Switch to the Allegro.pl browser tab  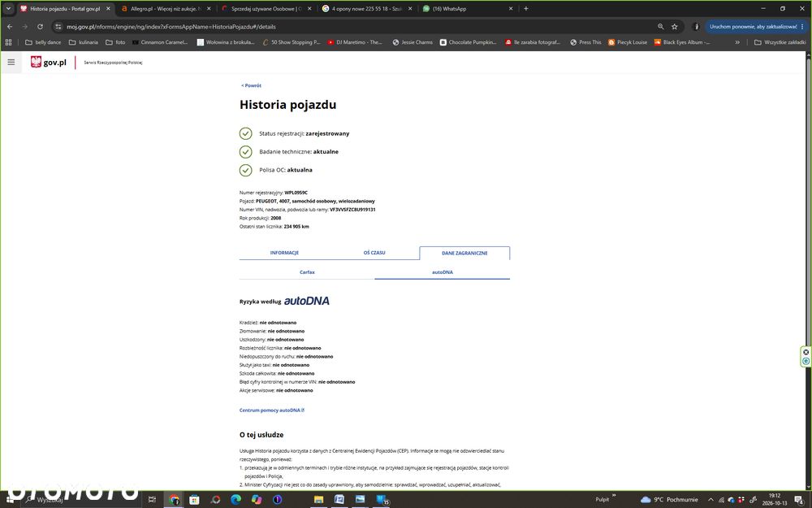click(166, 8)
